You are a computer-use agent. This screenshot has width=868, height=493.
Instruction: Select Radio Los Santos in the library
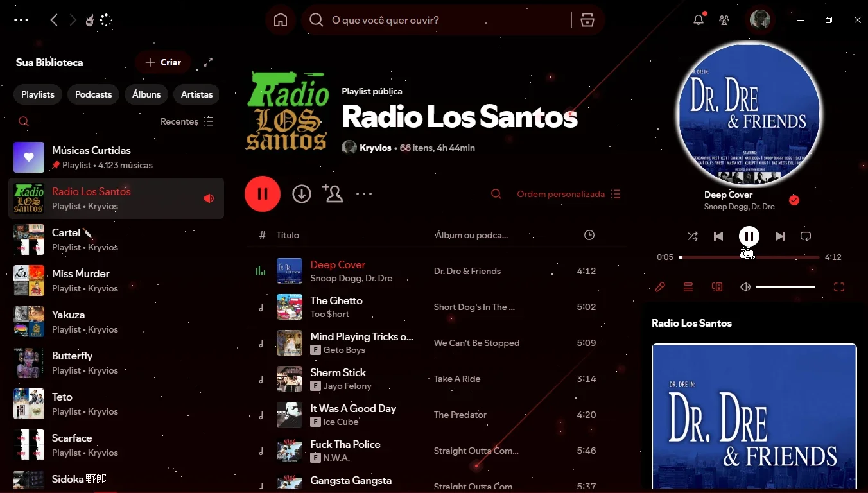coord(116,198)
